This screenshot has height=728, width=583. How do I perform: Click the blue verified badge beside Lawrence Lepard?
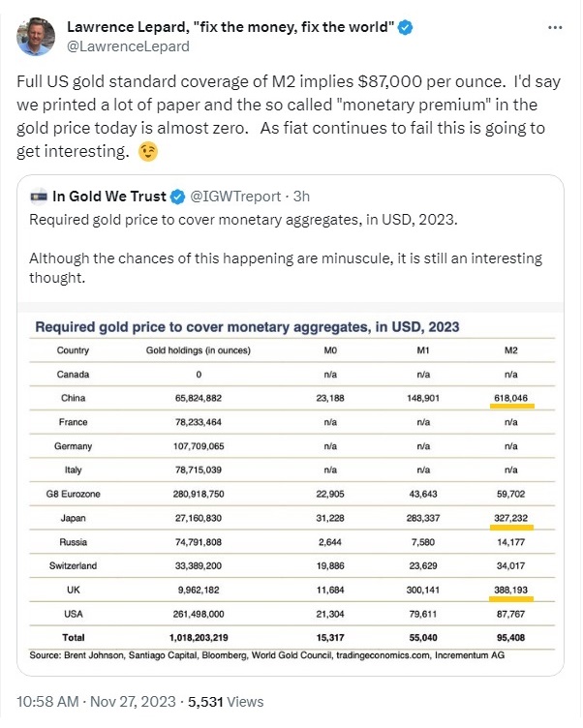pos(406,27)
